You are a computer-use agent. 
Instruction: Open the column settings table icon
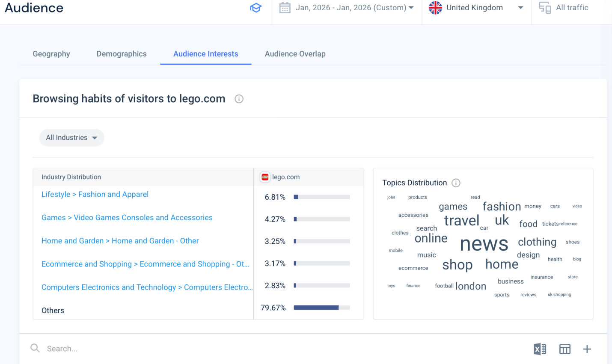tap(564, 349)
